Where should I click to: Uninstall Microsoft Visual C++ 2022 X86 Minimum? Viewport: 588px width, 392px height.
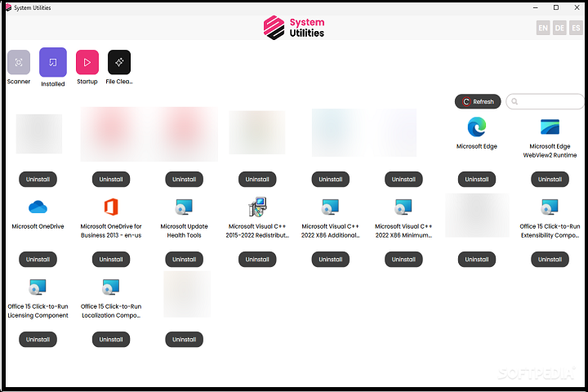coord(403,259)
